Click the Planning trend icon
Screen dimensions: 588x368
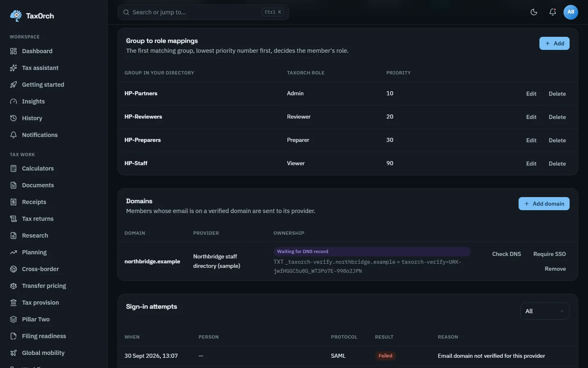pos(13,252)
